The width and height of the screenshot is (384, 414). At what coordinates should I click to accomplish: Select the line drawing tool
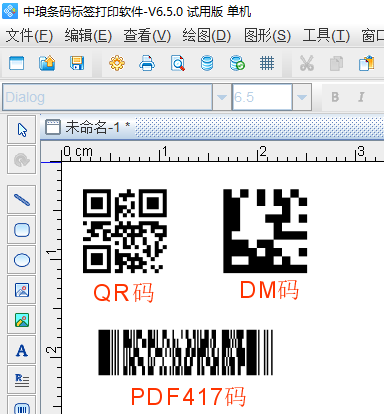(22, 200)
